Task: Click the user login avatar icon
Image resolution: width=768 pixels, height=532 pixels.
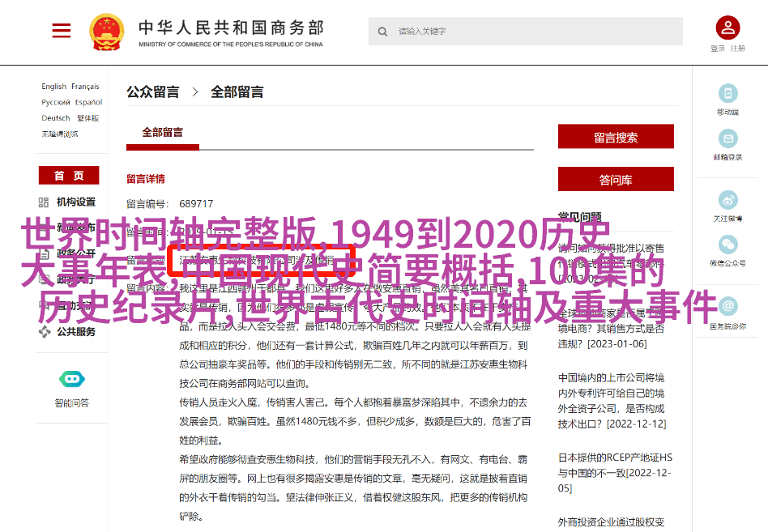Action: [x=727, y=29]
